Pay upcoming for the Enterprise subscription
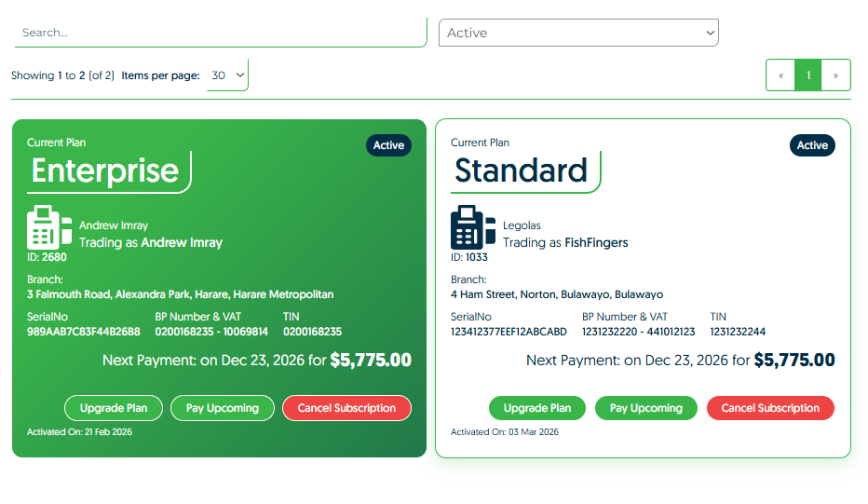 pos(222,408)
